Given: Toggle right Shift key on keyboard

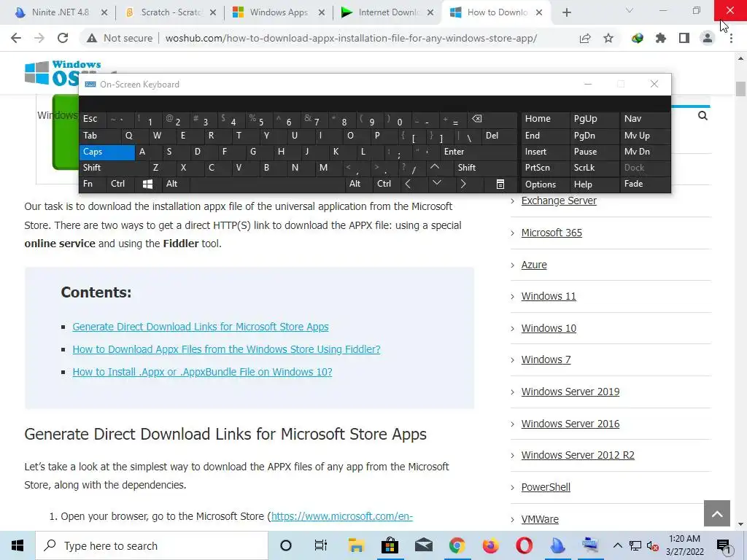Looking at the screenshot, I should (485, 168).
